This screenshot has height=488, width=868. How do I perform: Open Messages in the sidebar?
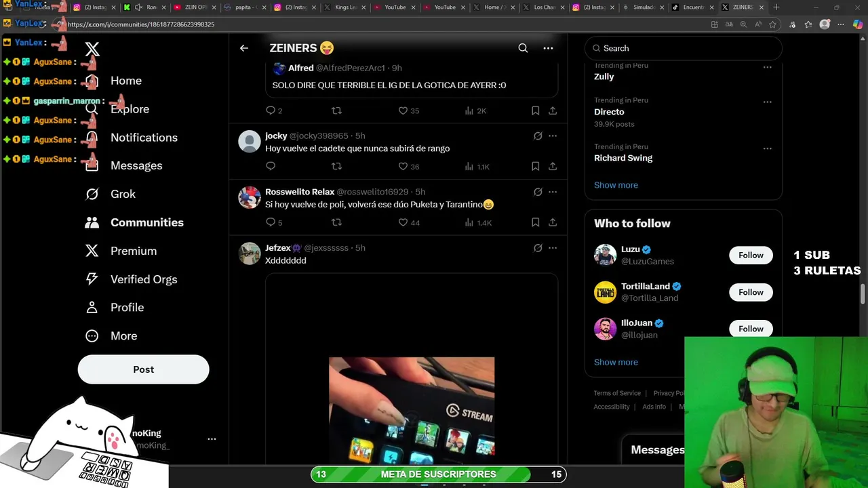(136, 166)
